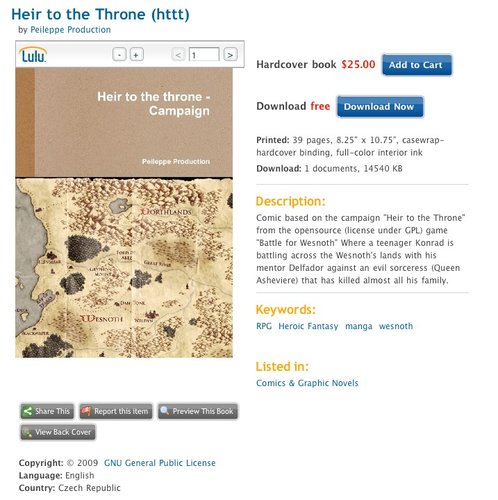Image resolution: width=498 pixels, height=500 pixels.
Task: Click Report this item flag button
Action: pyautogui.click(x=116, y=411)
